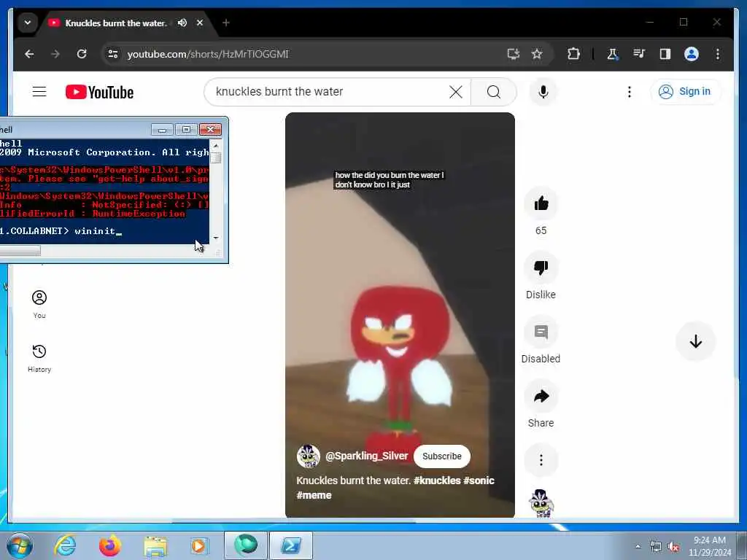The height and width of the screenshot is (560, 747).
Task: Open the Short's more actions menu
Action: tap(541, 460)
